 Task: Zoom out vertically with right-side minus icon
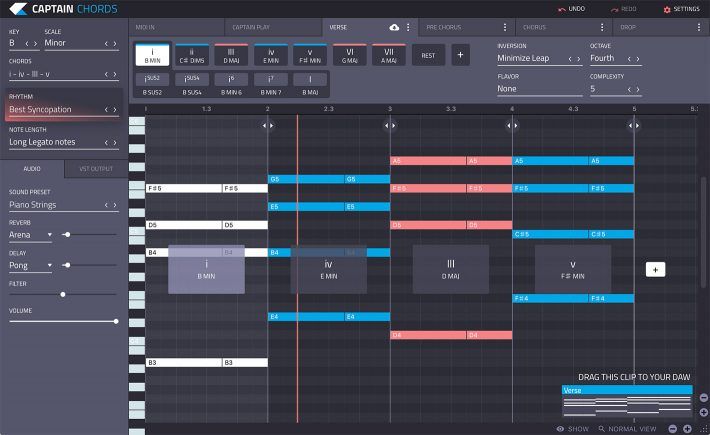(x=704, y=398)
